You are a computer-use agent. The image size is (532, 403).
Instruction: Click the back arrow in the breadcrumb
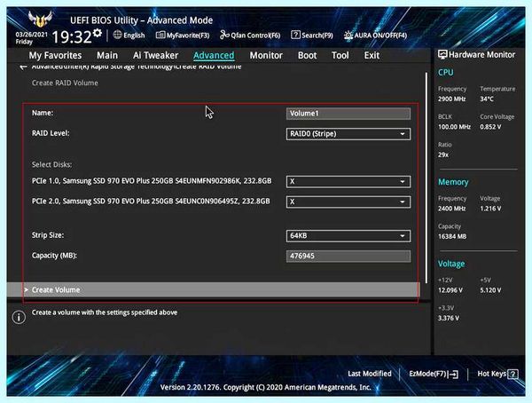coord(23,67)
